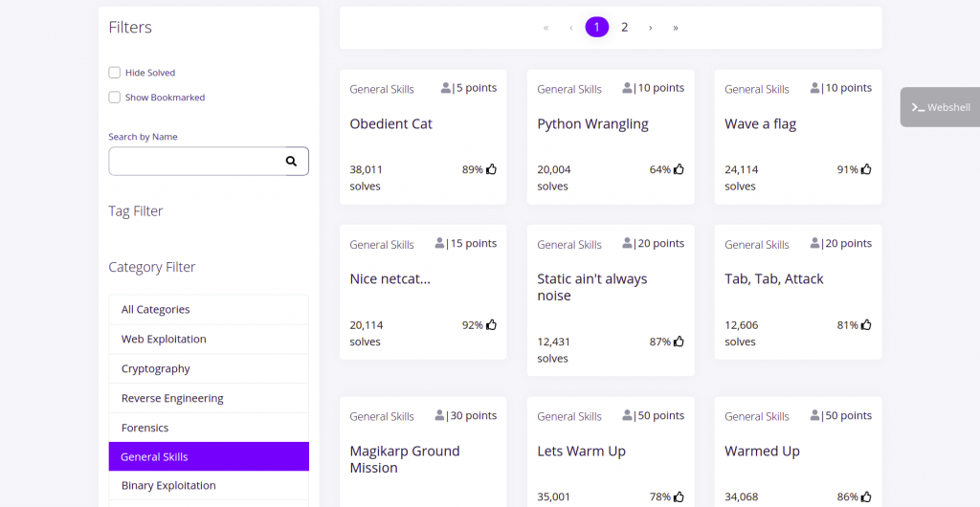Screen dimensions: 980x507
Task: Open the Webshell panel button
Action: pos(940,107)
